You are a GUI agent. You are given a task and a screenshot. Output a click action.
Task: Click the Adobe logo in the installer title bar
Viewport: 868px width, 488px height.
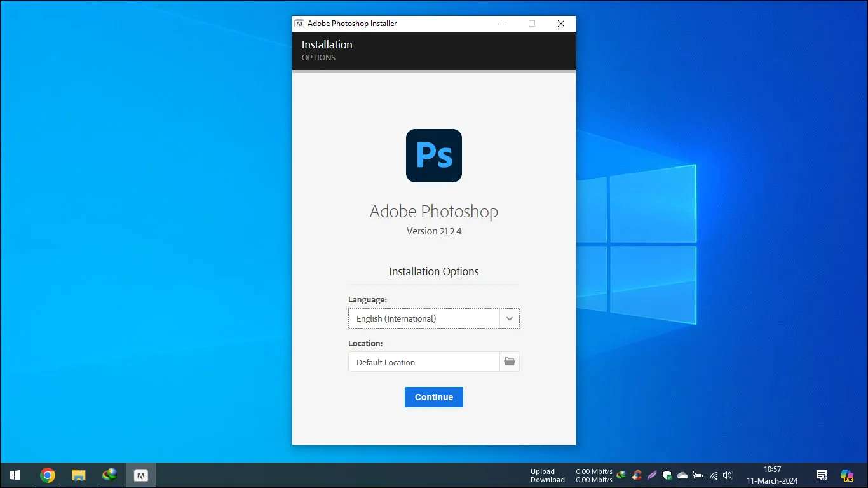click(x=299, y=23)
